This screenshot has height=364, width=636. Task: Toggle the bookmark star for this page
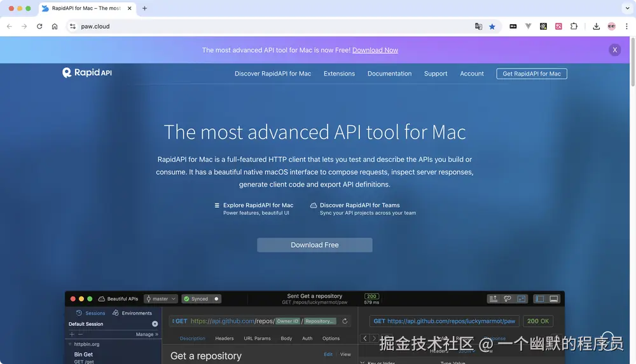[x=492, y=26]
